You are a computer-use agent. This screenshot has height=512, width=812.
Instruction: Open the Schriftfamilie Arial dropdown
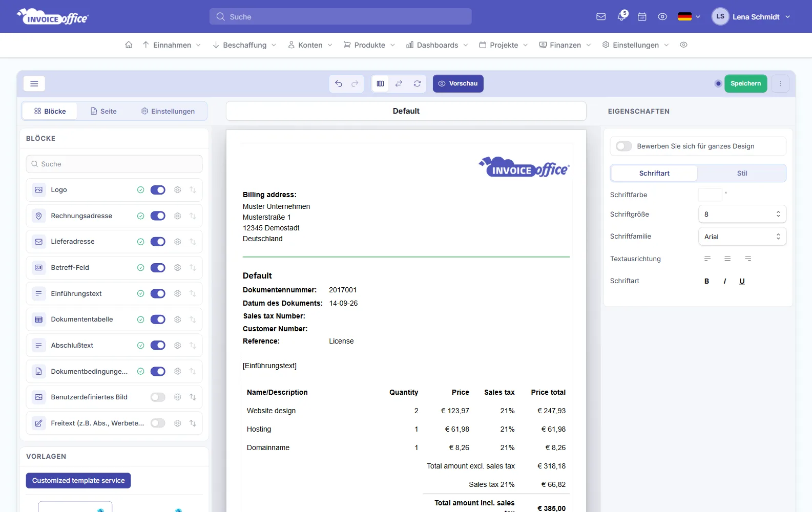point(742,237)
